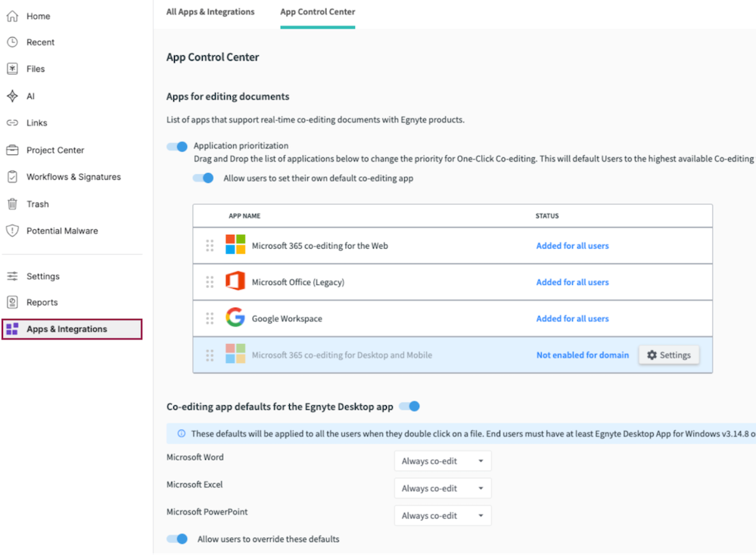
Task: Open the Microsoft Excel co-edit dropdown
Action: click(x=443, y=488)
